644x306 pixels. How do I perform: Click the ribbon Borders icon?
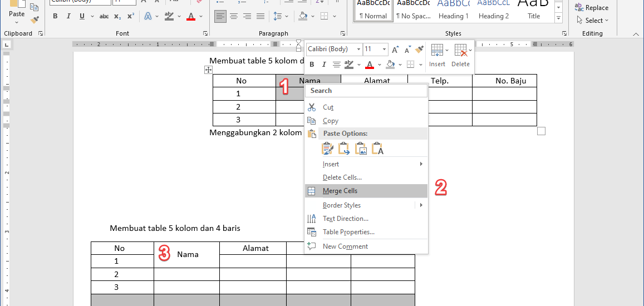click(x=325, y=17)
